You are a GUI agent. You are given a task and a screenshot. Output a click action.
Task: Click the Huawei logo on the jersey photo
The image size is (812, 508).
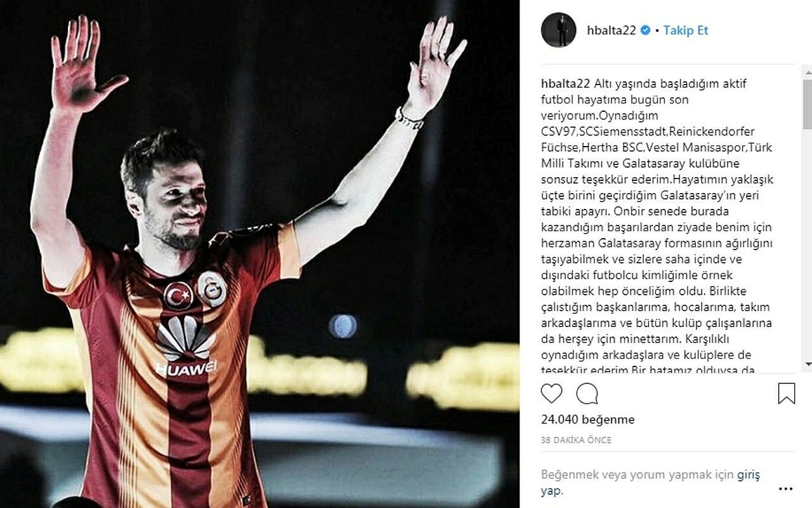186,346
